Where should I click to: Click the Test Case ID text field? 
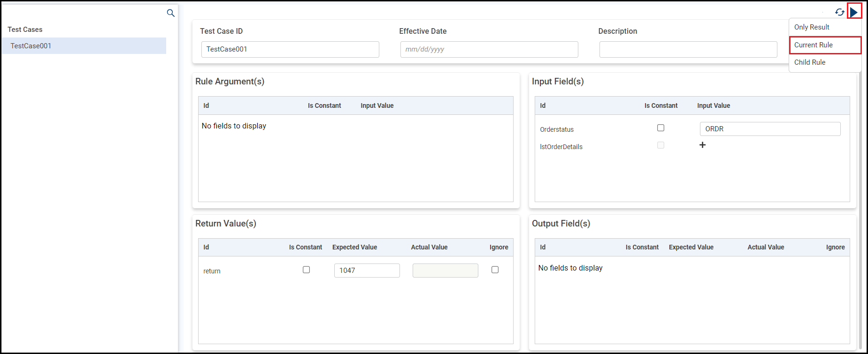point(290,49)
